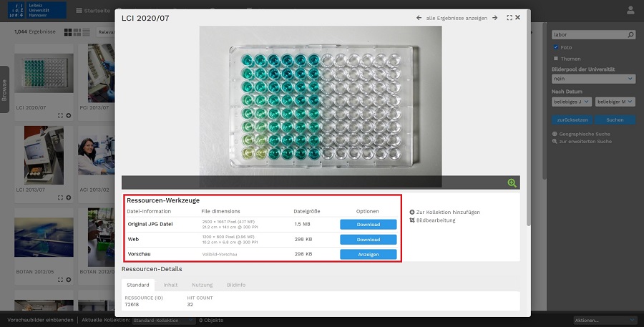Open the Standard-Kollektion dropdown
The image size is (644, 327).
(x=163, y=321)
